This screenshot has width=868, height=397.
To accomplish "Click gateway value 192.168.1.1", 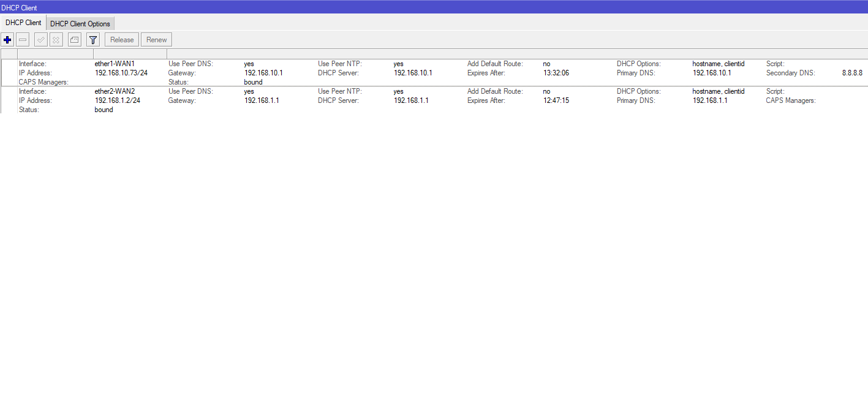I will pyautogui.click(x=262, y=100).
